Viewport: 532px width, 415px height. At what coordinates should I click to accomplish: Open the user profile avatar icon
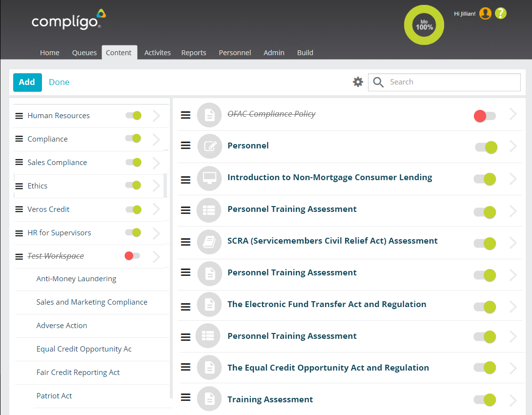(485, 13)
